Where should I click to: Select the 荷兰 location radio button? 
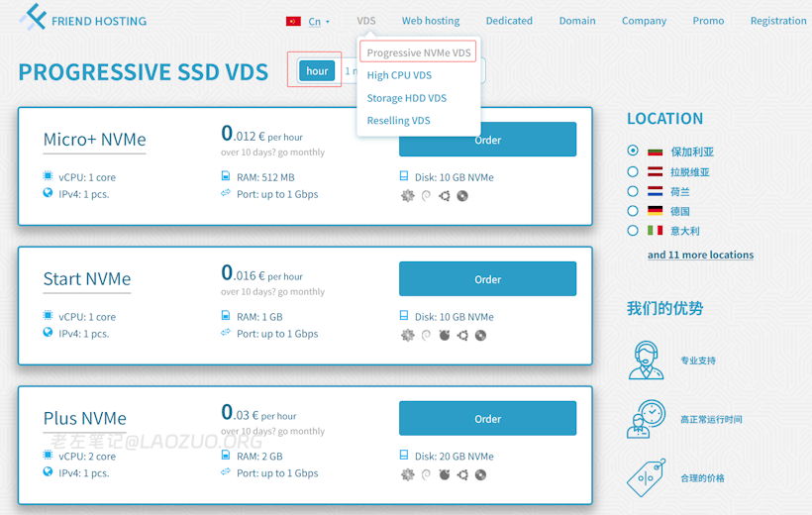pos(633,191)
